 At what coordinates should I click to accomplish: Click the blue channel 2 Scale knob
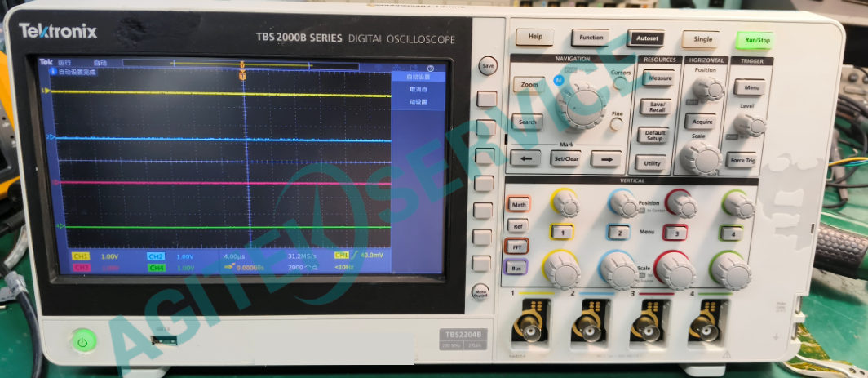[618, 270]
